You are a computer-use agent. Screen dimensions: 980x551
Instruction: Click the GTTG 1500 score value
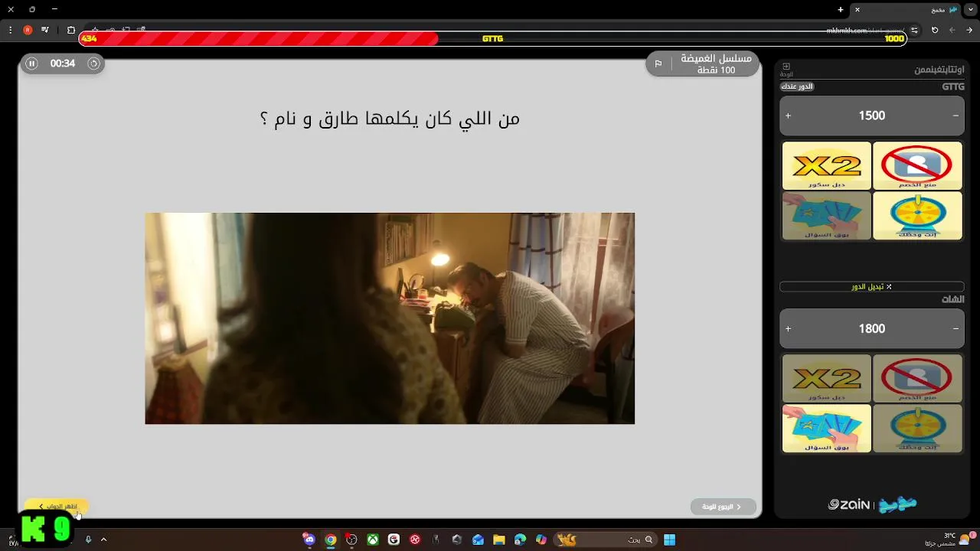coord(872,116)
